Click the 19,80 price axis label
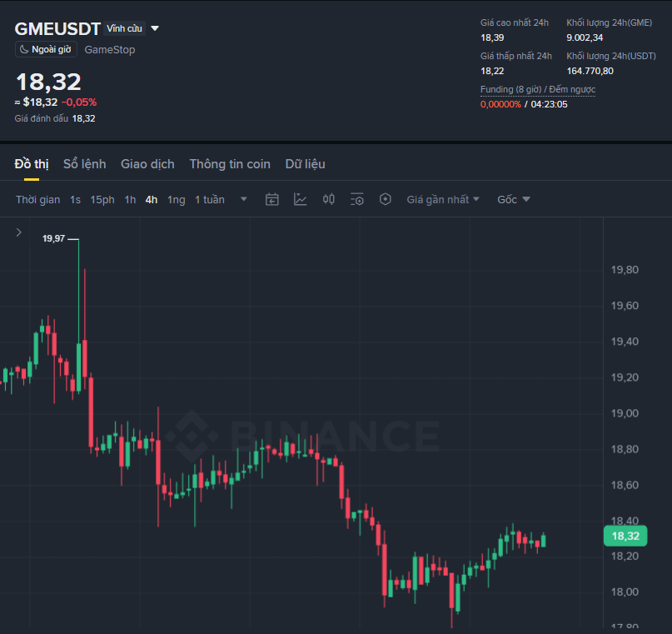This screenshot has height=634, width=672. tap(625, 270)
